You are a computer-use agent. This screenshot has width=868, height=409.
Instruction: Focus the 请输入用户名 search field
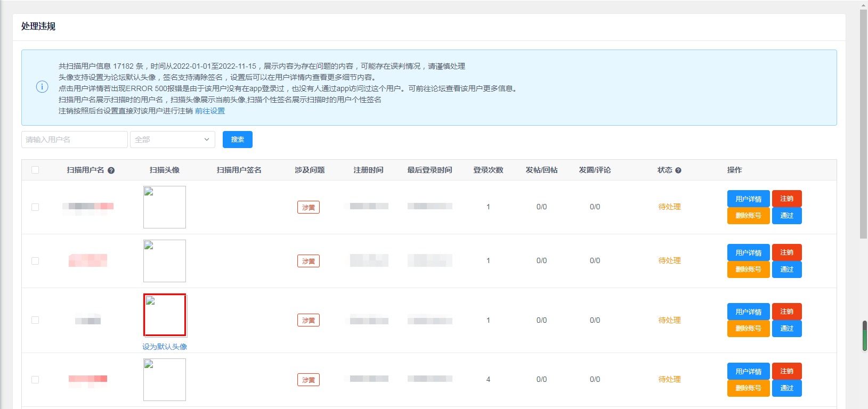click(x=75, y=140)
